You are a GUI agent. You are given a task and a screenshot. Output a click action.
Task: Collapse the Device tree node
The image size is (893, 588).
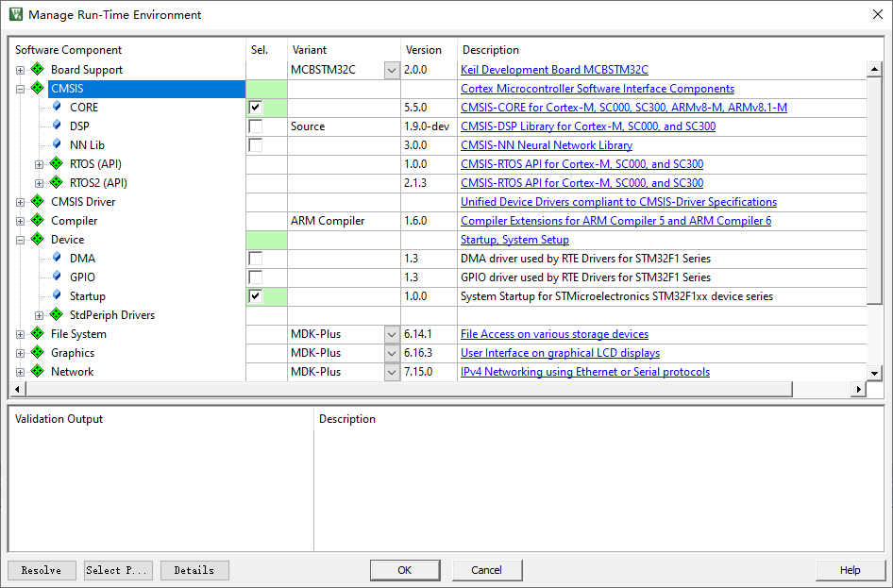pyautogui.click(x=20, y=240)
